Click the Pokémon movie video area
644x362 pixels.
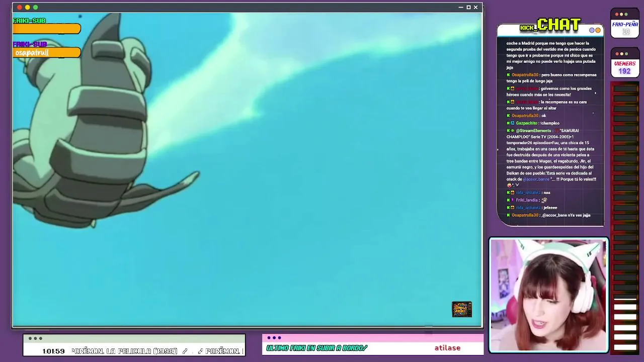pyautogui.click(x=247, y=169)
